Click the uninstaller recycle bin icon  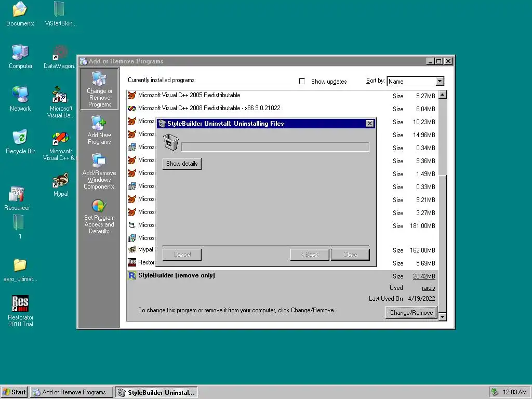tap(170, 142)
